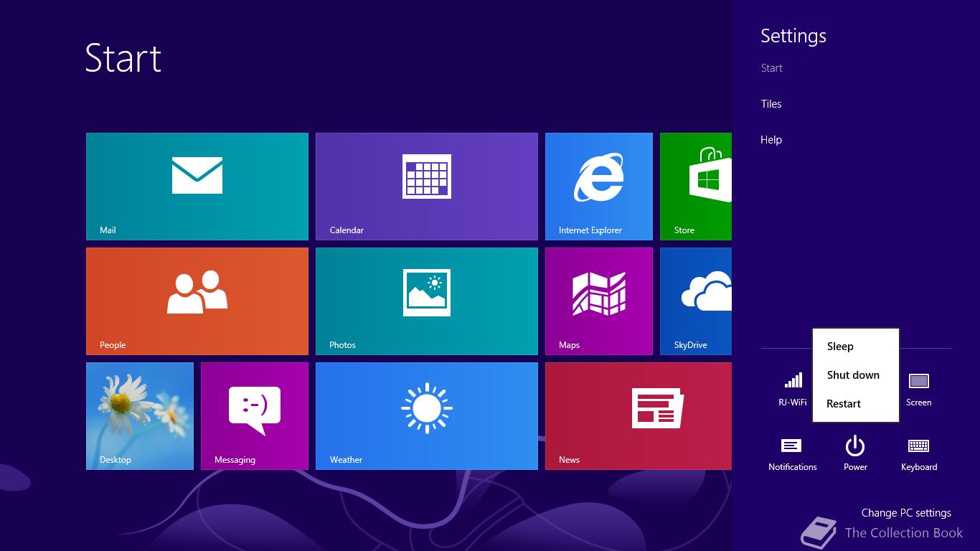The height and width of the screenshot is (551, 980).
Task: Open the Maps tile
Action: click(x=599, y=301)
